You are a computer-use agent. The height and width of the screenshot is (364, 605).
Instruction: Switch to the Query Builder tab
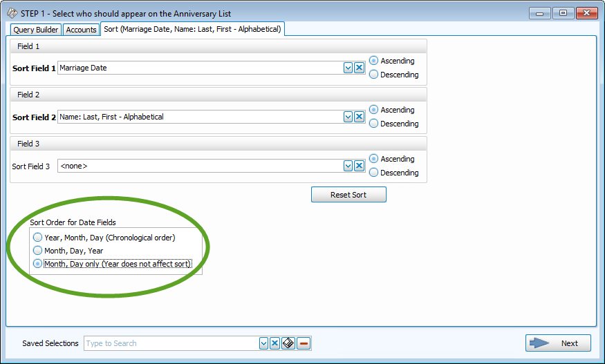tap(36, 30)
